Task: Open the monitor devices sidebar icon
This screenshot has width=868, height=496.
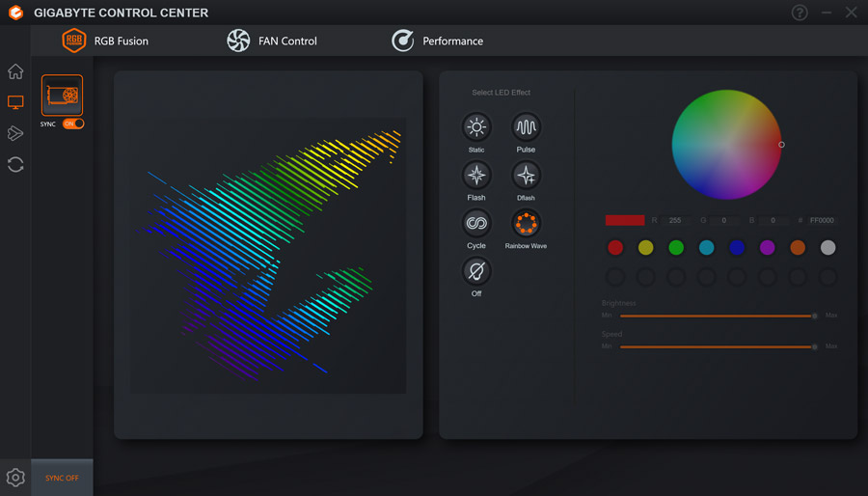Action: pos(15,102)
